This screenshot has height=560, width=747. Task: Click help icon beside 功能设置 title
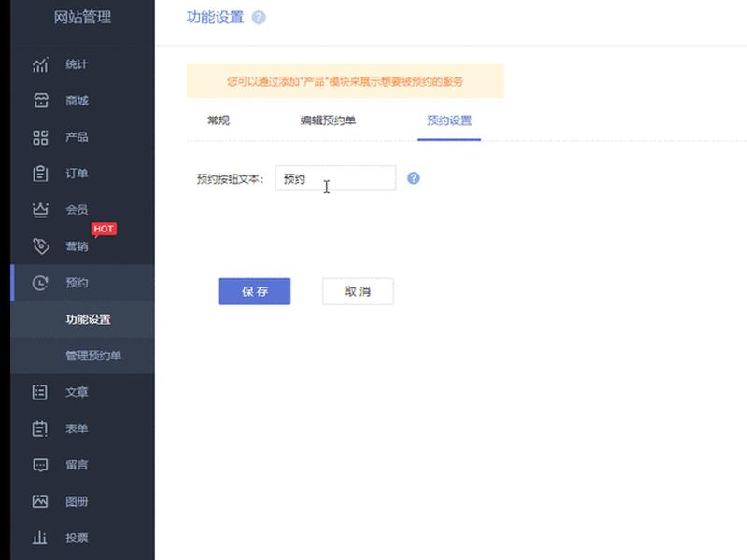pyautogui.click(x=259, y=18)
